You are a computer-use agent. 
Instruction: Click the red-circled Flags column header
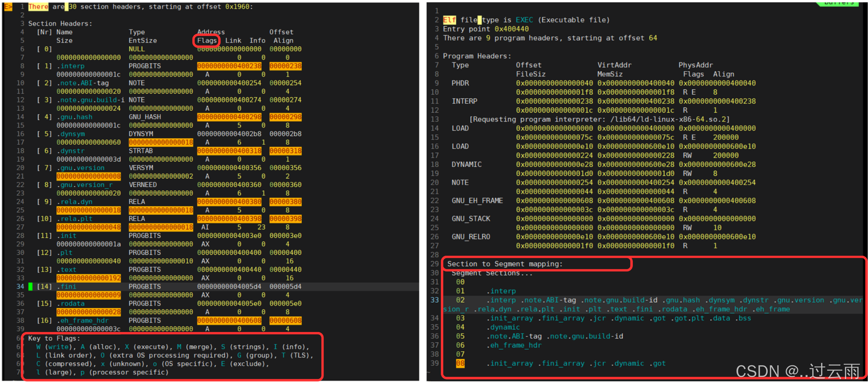click(x=207, y=40)
